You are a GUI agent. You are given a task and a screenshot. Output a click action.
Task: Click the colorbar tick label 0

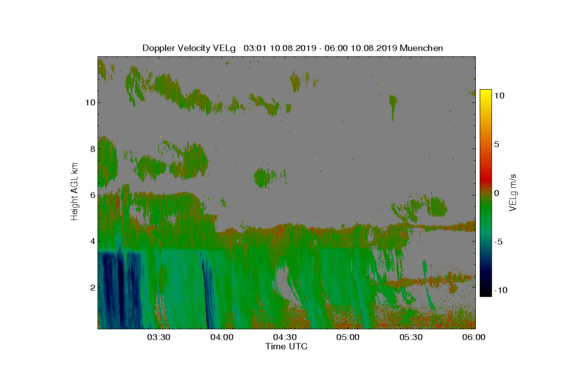pos(496,193)
